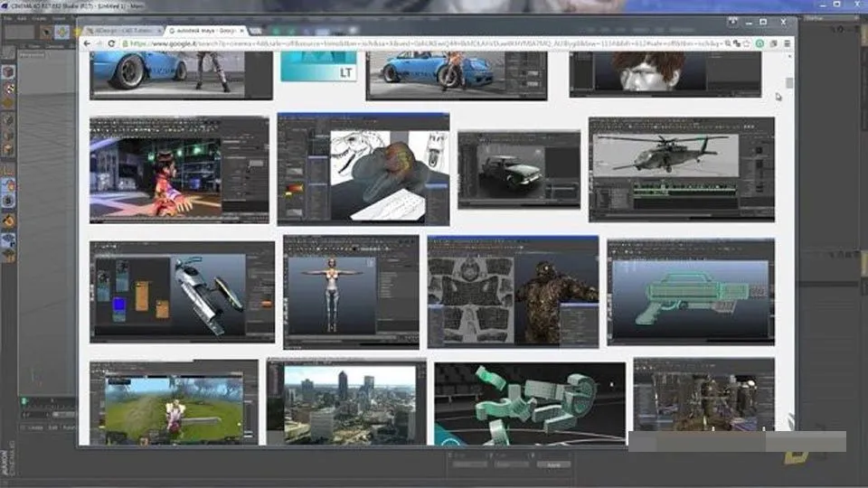
Task: Click the browser Back arrow button
Action: point(87,42)
